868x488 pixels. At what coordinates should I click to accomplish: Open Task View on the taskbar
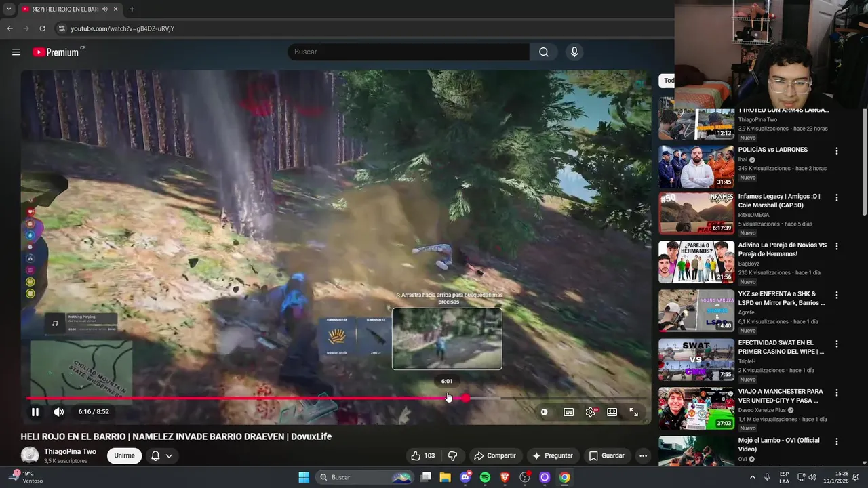[x=426, y=477]
